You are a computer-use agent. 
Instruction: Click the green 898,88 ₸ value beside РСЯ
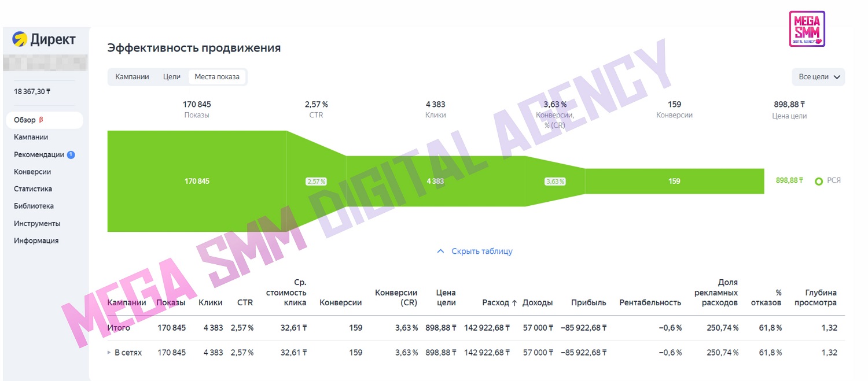click(790, 181)
